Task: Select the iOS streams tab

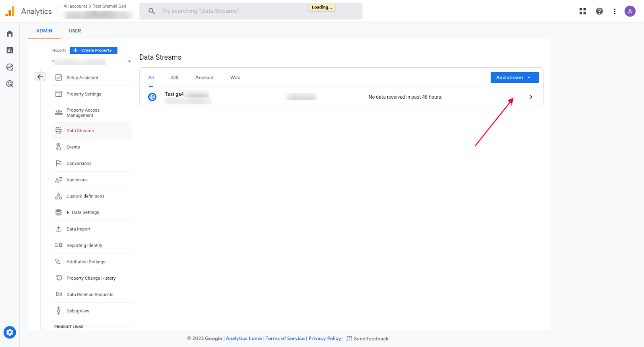Action: (x=174, y=77)
